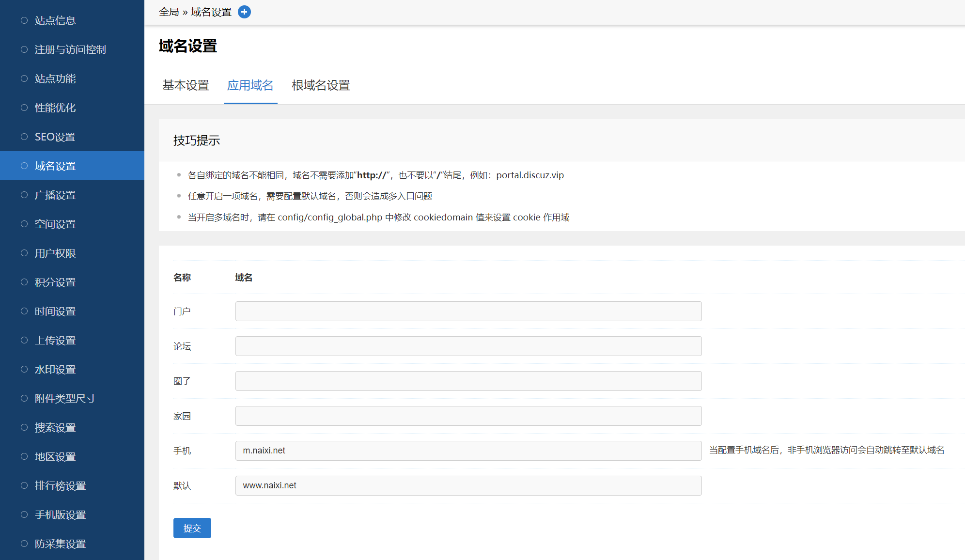Viewport: 965px width, 560px height.
Task: Click the tip about 配置默认域名
Action: tap(310, 196)
